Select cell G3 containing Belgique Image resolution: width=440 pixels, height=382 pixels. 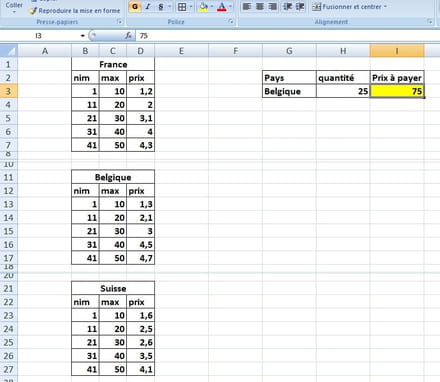coord(289,91)
